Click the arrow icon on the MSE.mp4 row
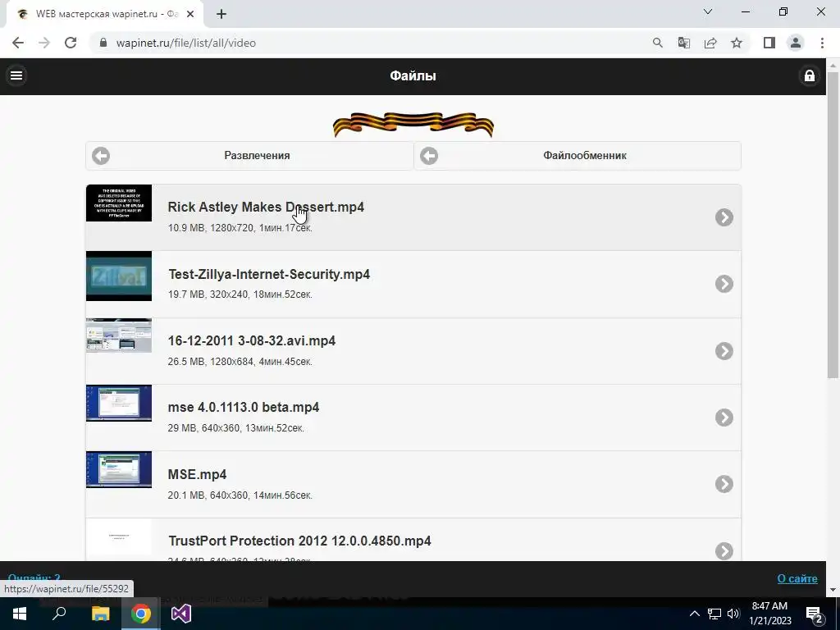 [724, 484]
